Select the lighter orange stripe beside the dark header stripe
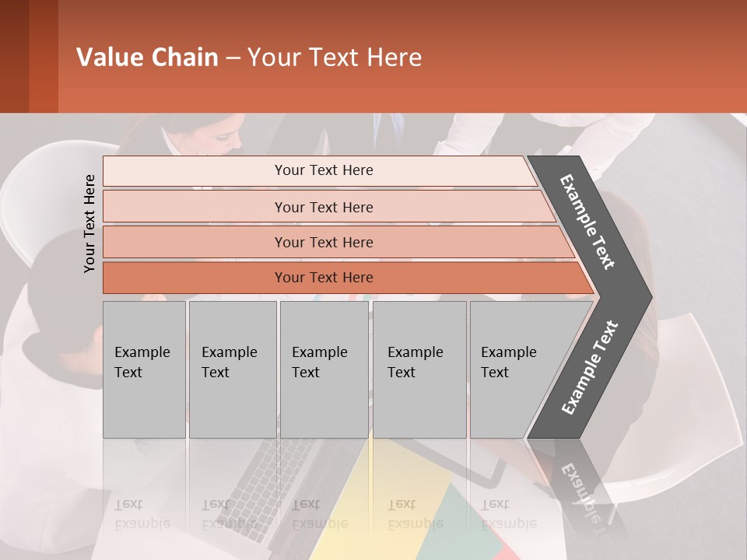Screen dimensions: 747x560 pyautogui.click(x=44, y=56)
